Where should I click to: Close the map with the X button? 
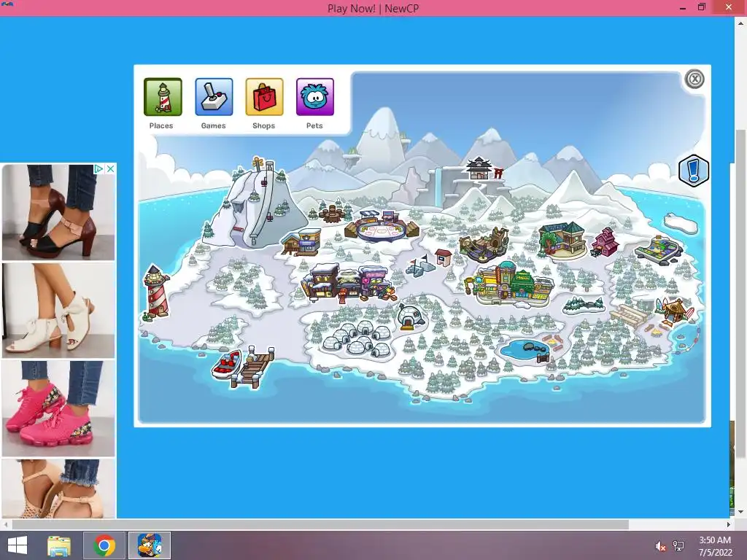click(x=694, y=79)
